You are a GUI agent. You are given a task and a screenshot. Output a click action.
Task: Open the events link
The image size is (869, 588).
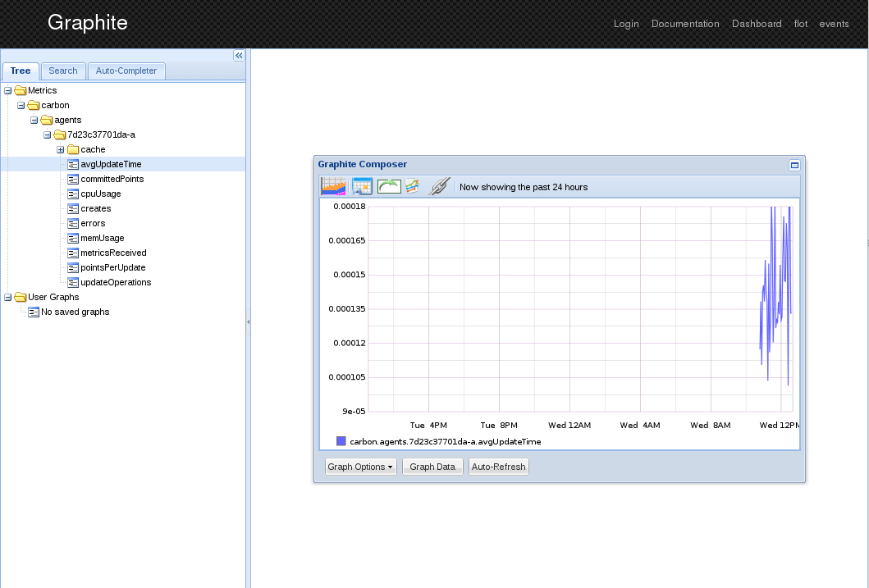(834, 24)
